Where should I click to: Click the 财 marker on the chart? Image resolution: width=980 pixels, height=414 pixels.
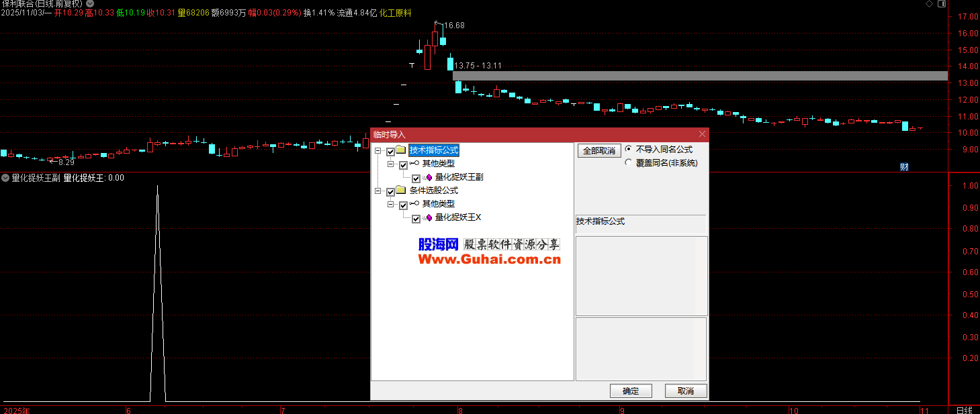[x=904, y=167]
